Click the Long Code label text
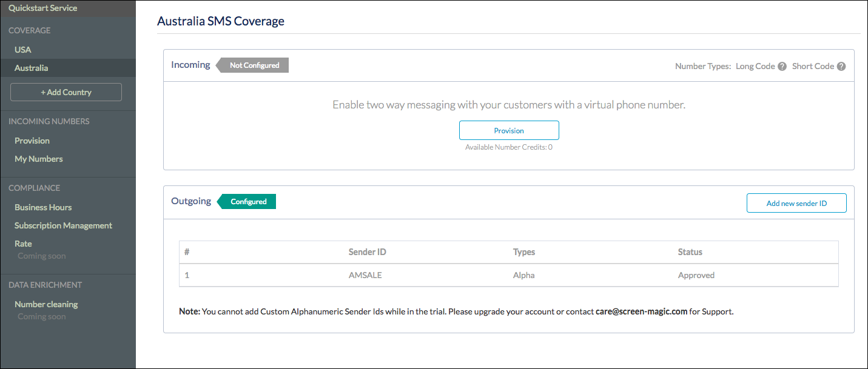The width and height of the screenshot is (868, 369). click(x=755, y=67)
